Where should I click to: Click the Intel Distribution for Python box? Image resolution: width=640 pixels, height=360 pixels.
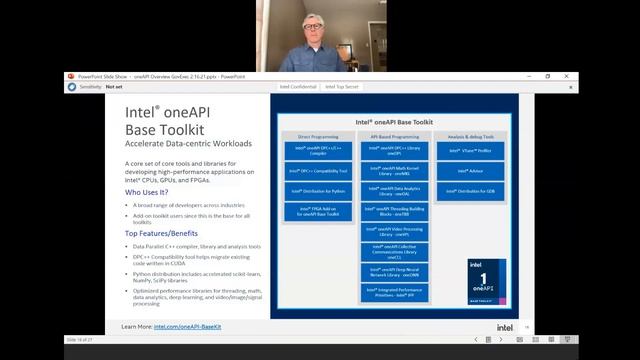[x=318, y=191]
